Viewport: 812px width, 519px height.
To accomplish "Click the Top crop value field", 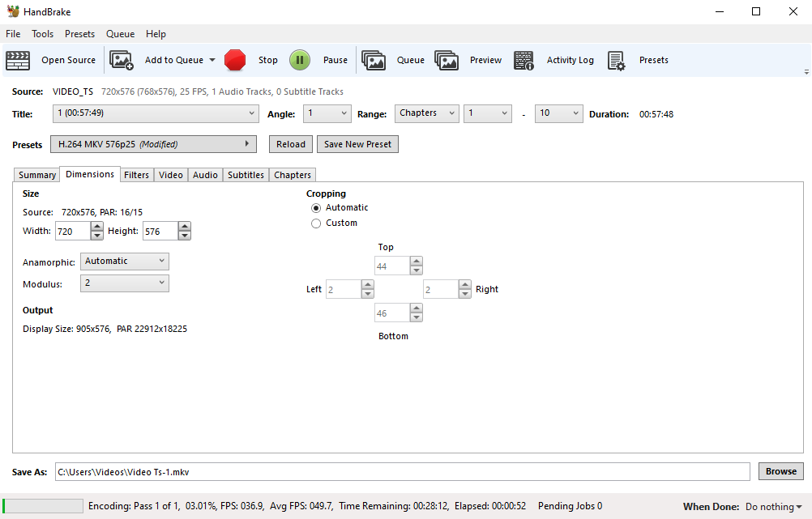I will point(392,266).
